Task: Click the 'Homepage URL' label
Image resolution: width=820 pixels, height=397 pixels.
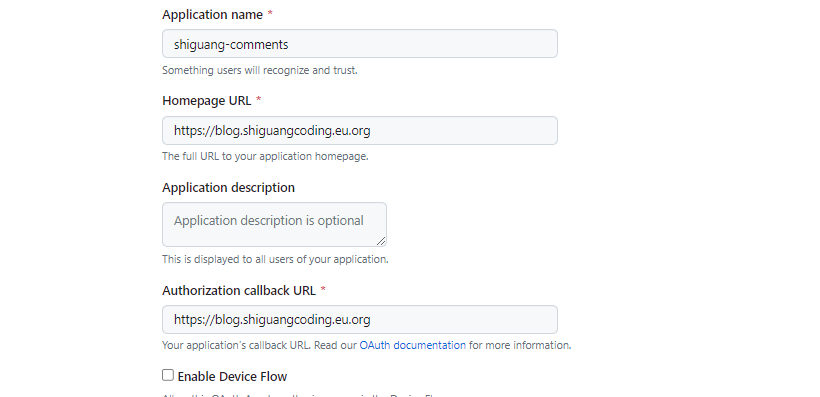Action: tap(207, 100)
